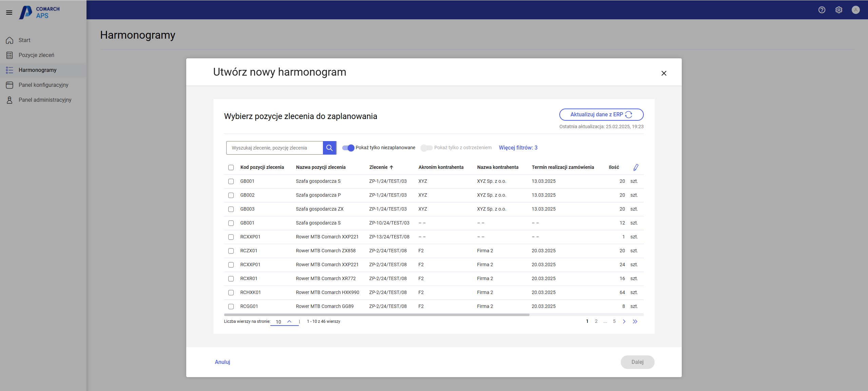Image resolution: width=868 pixels, height=391 pixels.
Task: Go to page 5
Action: click(x=614, y=321)
